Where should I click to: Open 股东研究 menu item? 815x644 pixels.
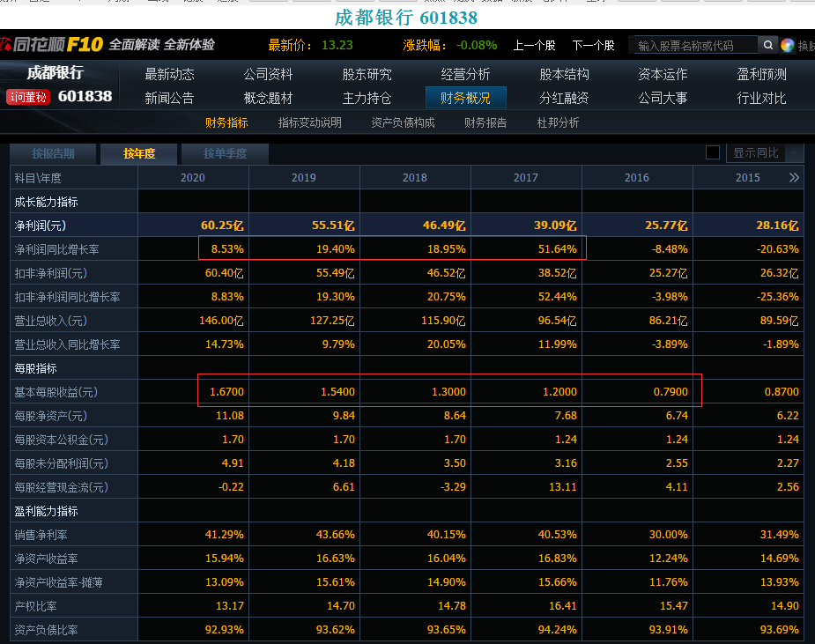[367, 74]
